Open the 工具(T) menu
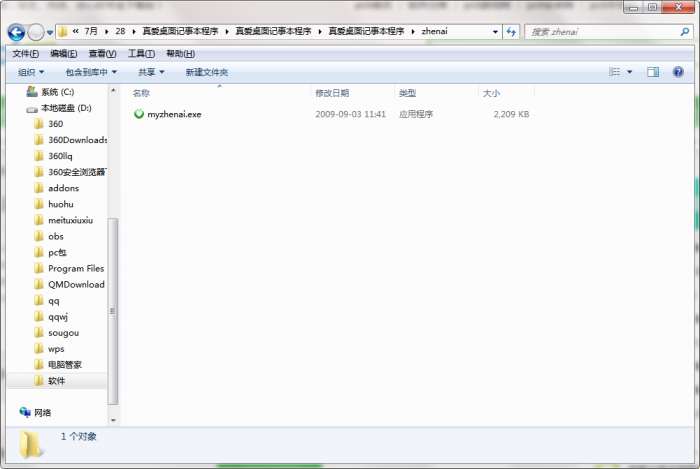Screen dimensions: 700x469 click(141, 54)
